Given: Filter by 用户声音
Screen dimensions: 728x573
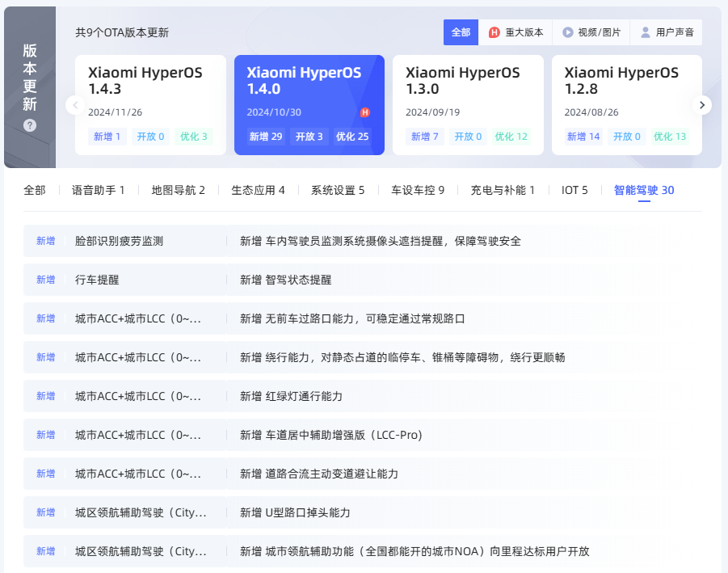Looking at the screenshot, I should [x=667, y=32].
